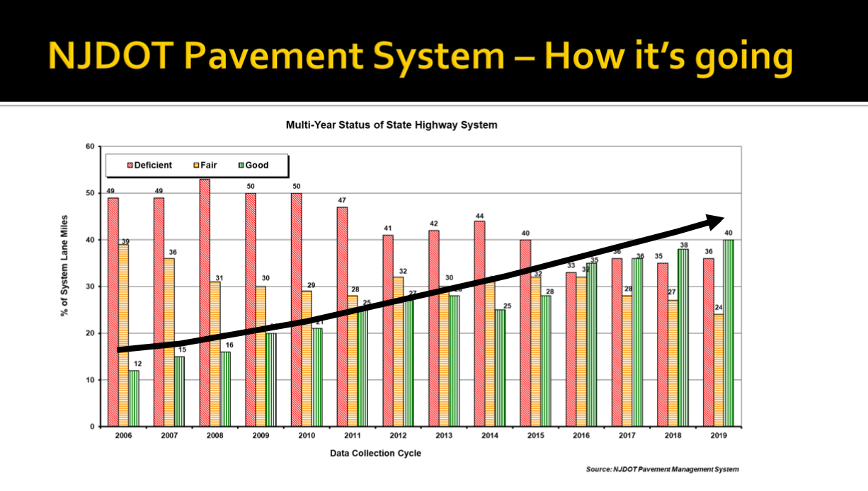The height and width of the screenshot is (491, 868).
Task: Select the green 2014 Good bar
Action: (500, 369)
